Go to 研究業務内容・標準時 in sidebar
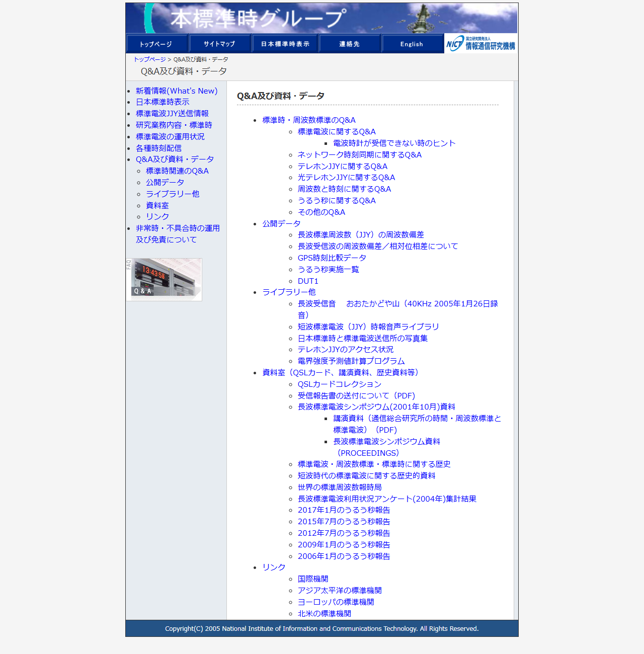Viewport: 644px width, 654px height. tap(174, 125)
